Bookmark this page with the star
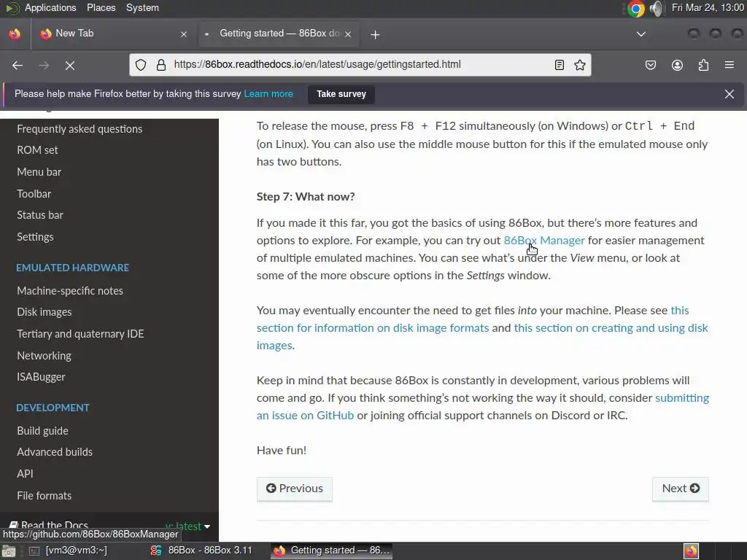 [580, 65]
